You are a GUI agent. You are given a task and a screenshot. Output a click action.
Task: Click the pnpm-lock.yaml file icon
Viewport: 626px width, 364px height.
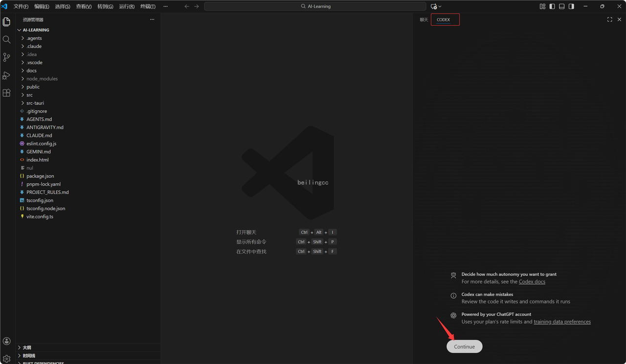pos(22,184)
